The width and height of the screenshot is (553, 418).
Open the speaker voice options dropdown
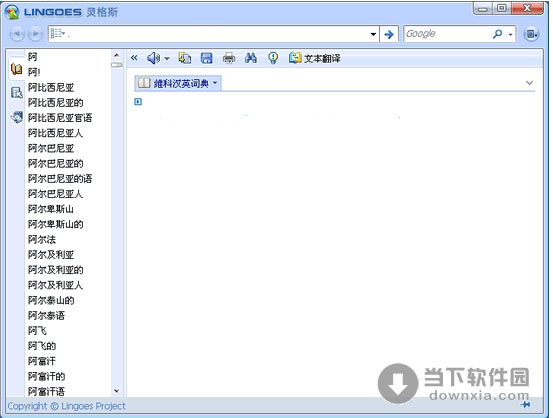167,58
